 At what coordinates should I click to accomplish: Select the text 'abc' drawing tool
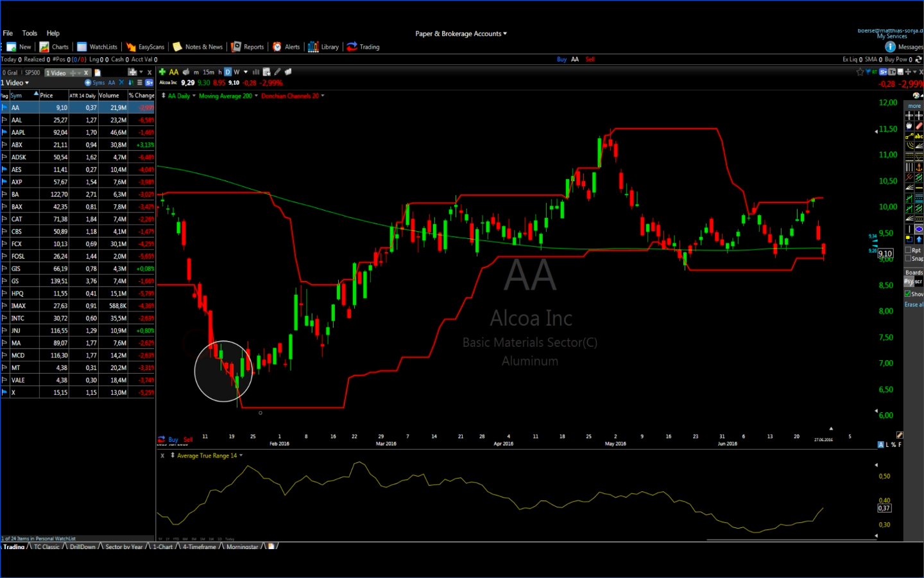pyautogui.click(x=919, y=136)
